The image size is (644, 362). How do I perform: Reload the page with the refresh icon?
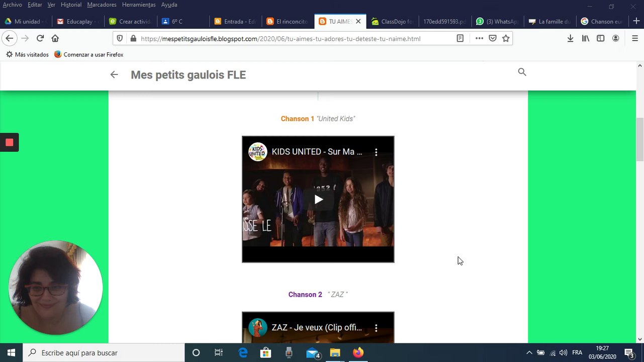pyautogui.click(x=40, y=38)
